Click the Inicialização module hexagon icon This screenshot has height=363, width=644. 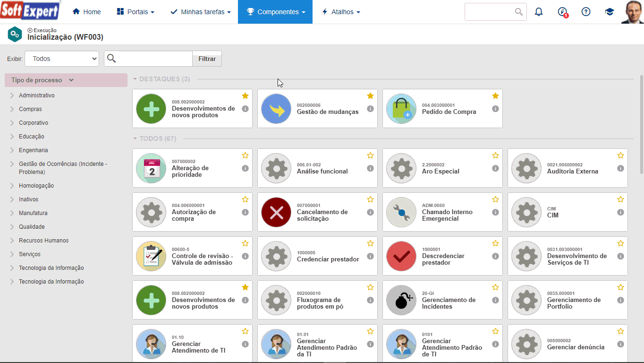[x=15, y=34]
